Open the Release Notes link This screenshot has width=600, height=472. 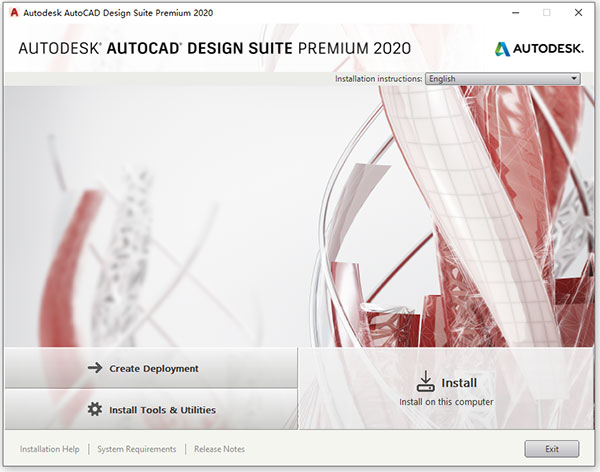219,449
